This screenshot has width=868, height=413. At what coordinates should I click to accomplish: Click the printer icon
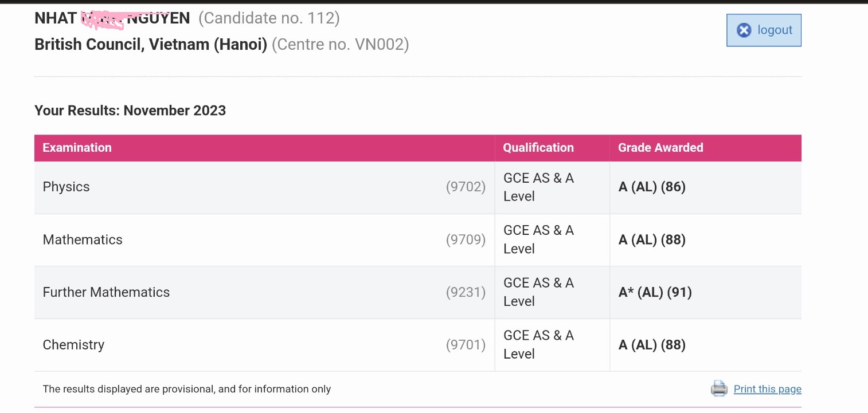coord(719,388)
